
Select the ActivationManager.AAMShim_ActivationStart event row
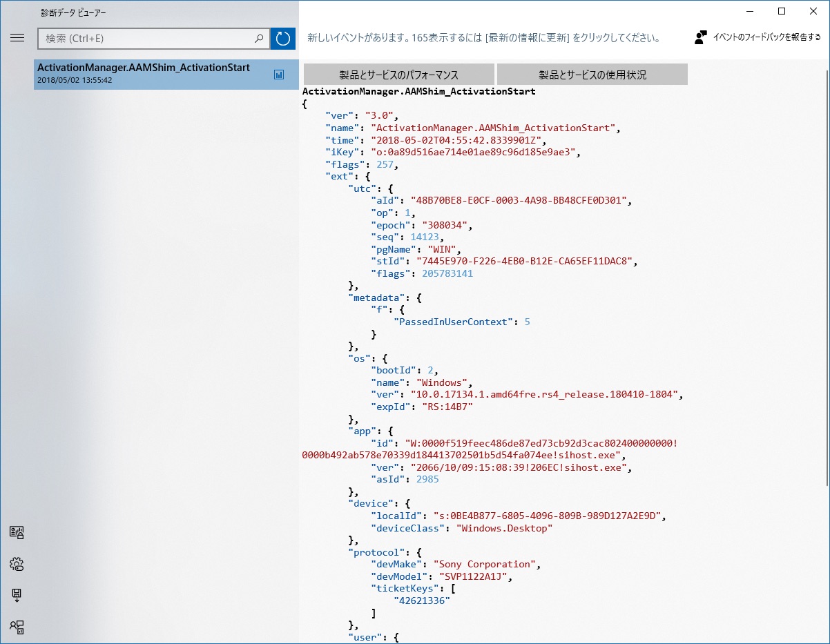click(166, 74)
